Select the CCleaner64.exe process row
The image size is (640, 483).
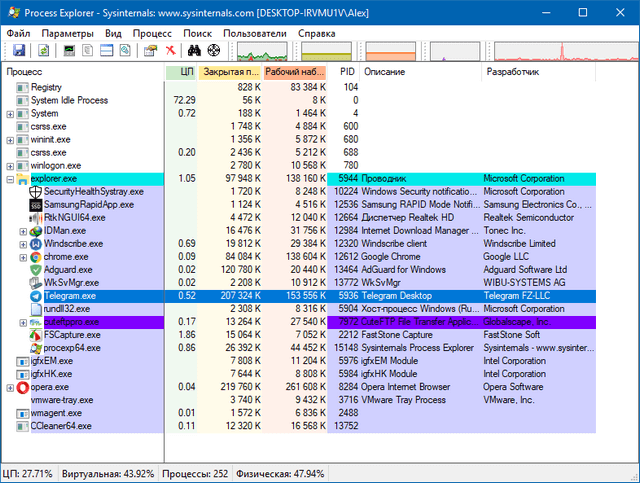coord(60,425)
